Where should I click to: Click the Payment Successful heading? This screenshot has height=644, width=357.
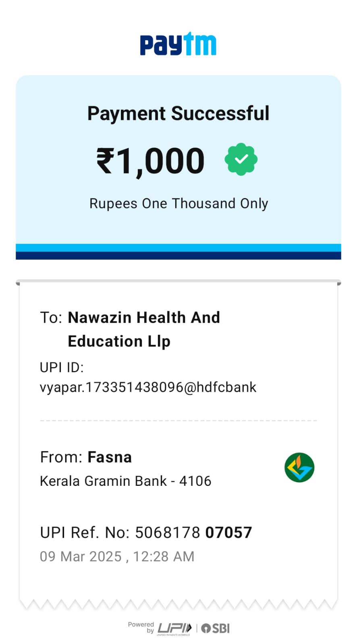tap(178, 114)
